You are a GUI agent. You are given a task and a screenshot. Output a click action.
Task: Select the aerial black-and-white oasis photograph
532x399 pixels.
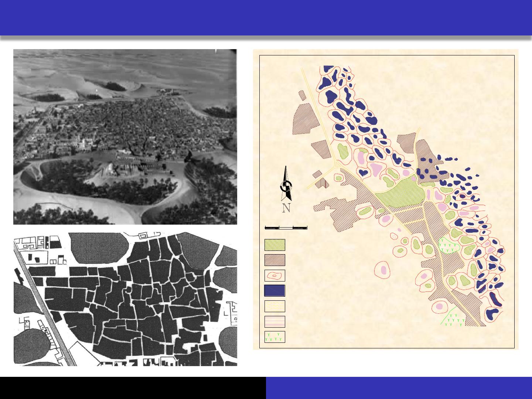click(x=125, y=137)
